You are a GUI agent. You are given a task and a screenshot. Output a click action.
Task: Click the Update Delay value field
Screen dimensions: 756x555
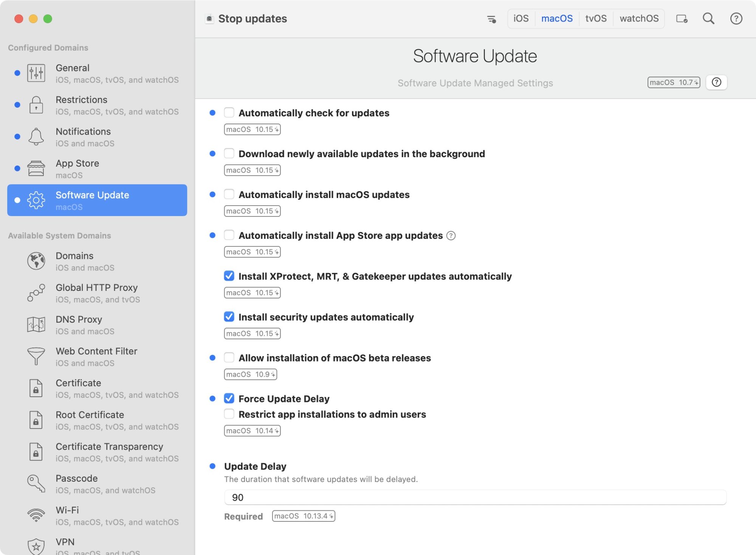[x=475, y=497]
